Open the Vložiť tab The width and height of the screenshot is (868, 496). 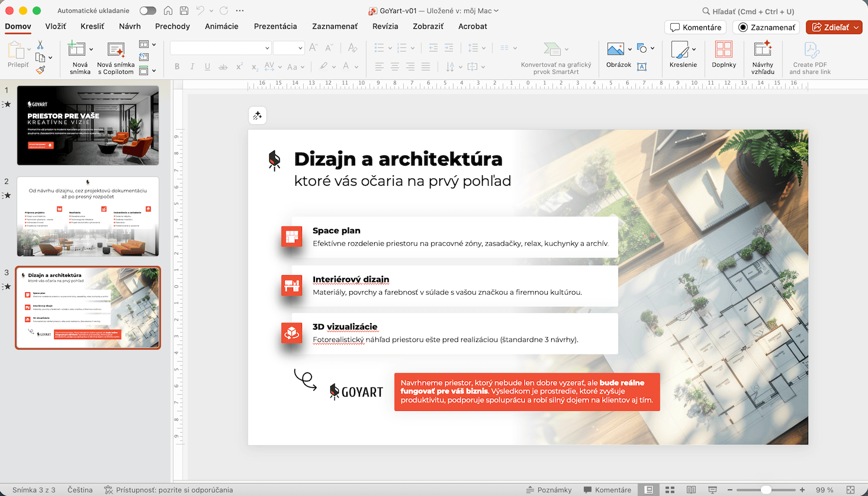56,26
